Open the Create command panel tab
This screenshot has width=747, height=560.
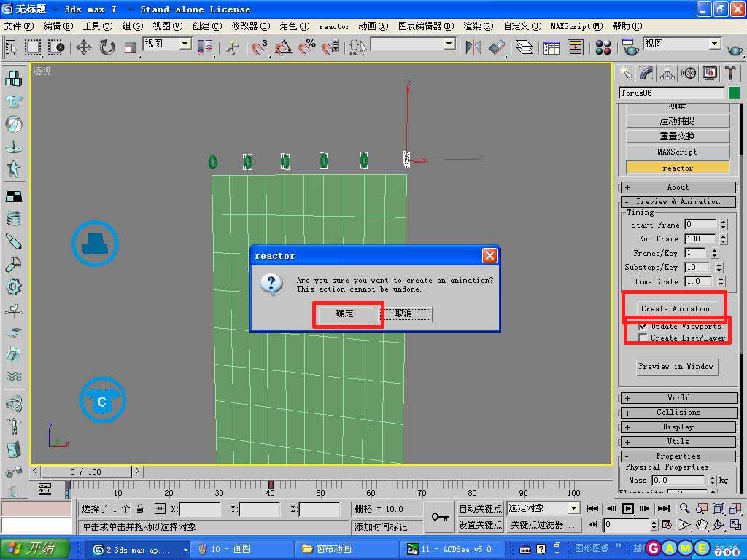(626, 74)
